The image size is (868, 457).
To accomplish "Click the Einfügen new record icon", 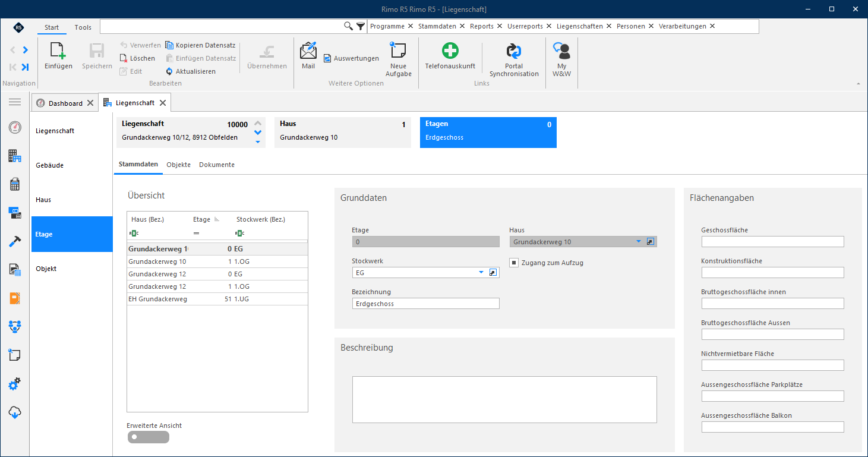I will (x=58, y=52).
